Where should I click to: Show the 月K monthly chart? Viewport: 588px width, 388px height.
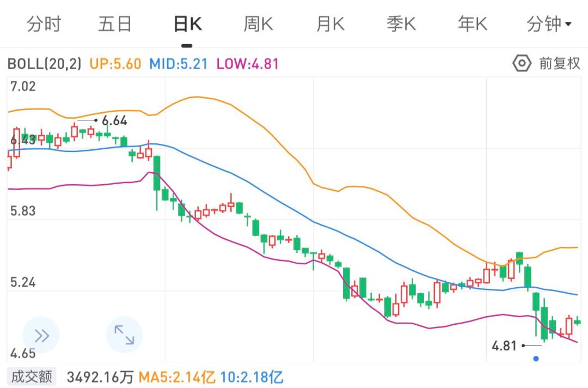[x=330, y=25]
